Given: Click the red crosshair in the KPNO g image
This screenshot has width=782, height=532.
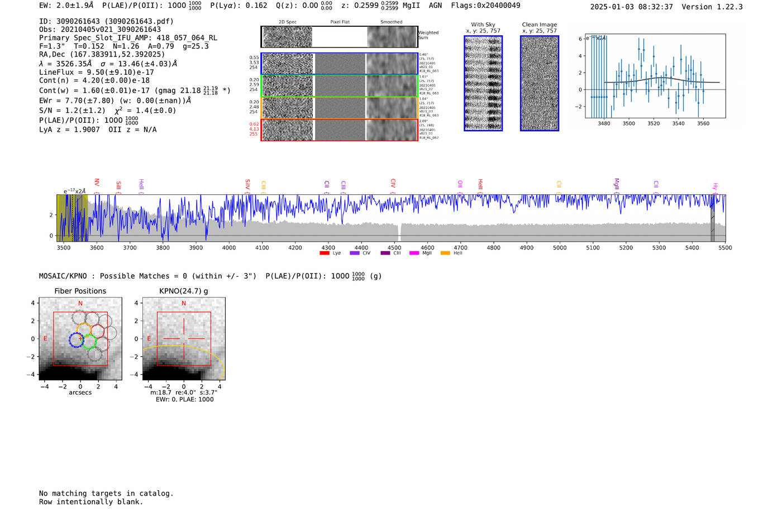Looking at the screenshot, I should 184,338.
